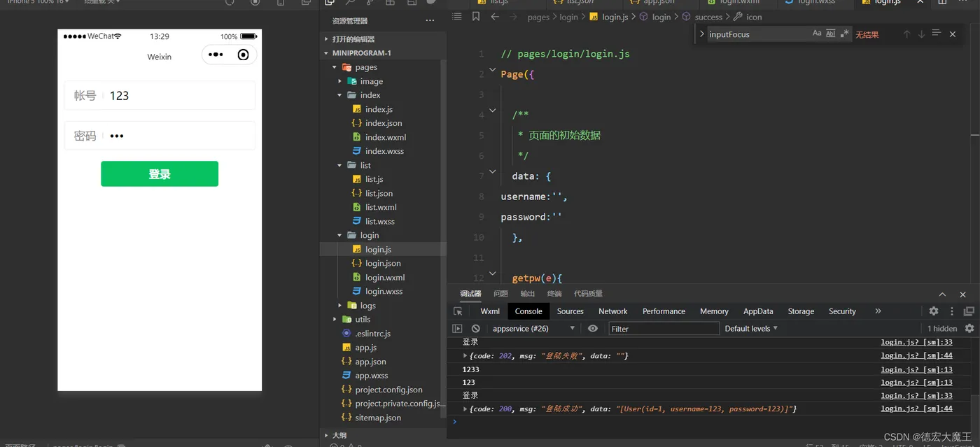Open the Default levels dropdown

coord(751,329)
